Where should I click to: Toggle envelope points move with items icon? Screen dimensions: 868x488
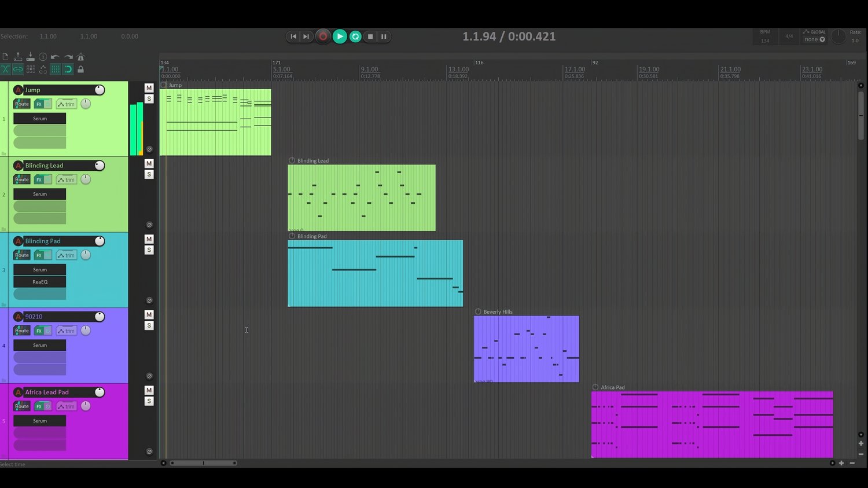pyautogui.click(x=43, y=69)
